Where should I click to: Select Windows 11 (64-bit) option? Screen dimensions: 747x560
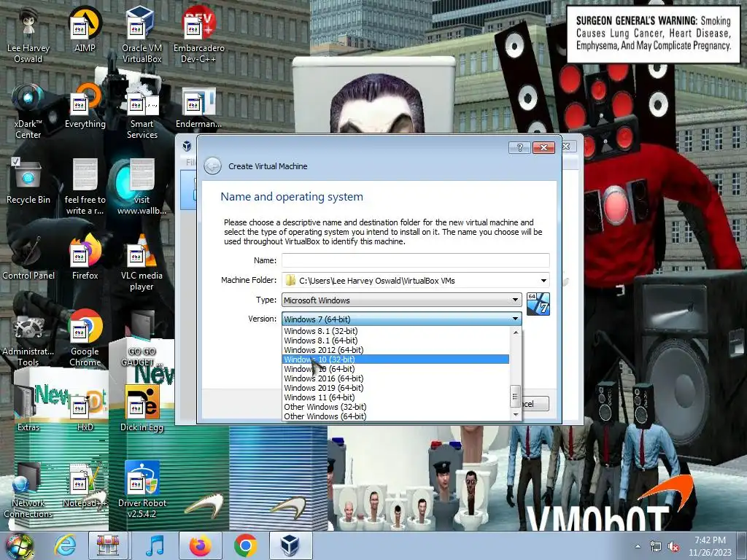(396, 397)
